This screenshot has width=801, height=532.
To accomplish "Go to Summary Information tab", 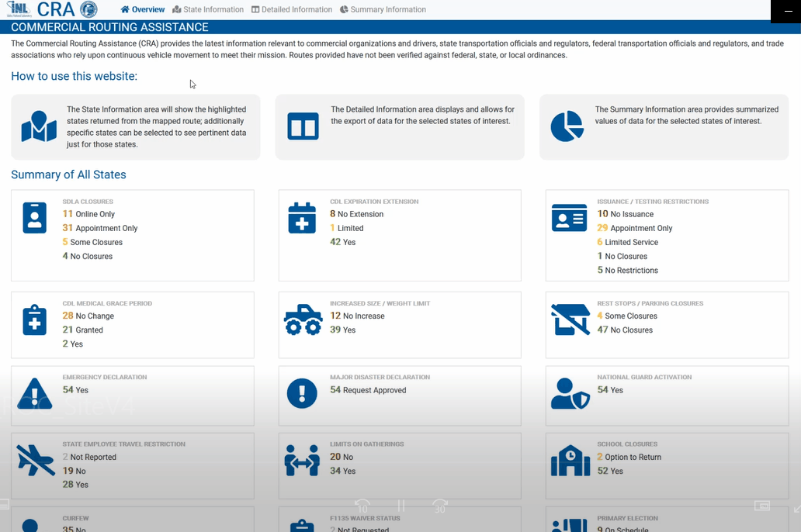I will coord(383,9).
